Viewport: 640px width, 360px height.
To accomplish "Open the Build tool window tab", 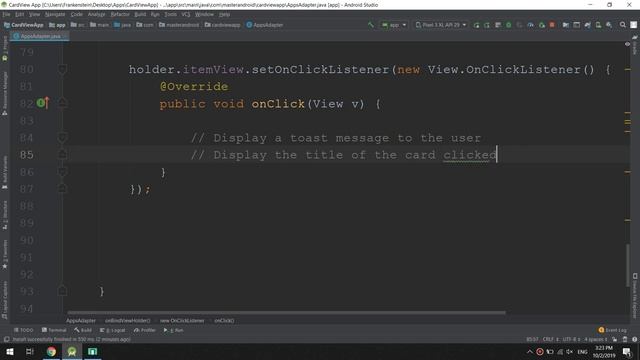I will click(83, 330).
